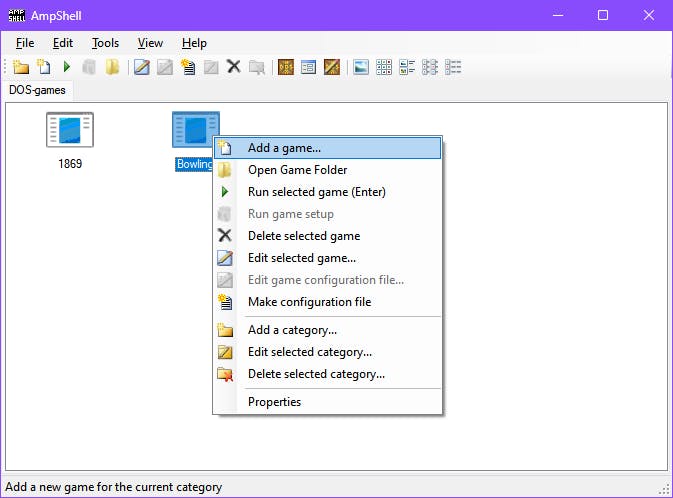Open the Help menu
Viewport: 673px width, 498px height.
194,43
